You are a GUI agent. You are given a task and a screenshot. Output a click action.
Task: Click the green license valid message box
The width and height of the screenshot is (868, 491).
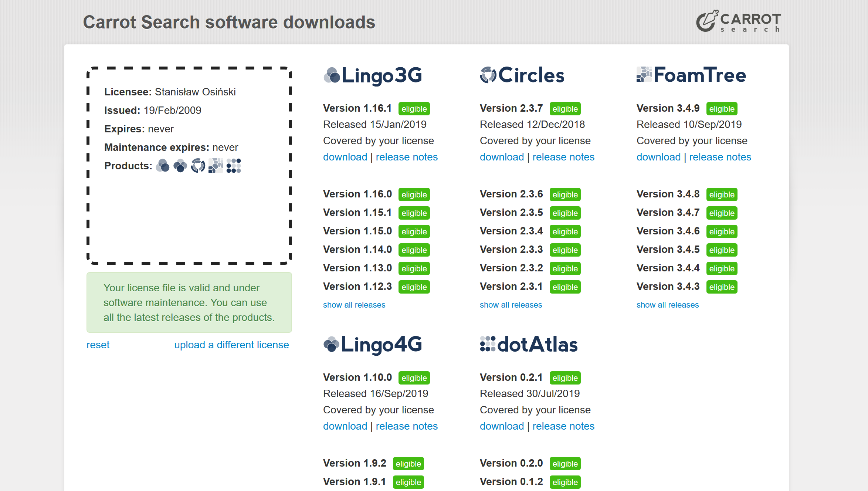click(189, 302)
